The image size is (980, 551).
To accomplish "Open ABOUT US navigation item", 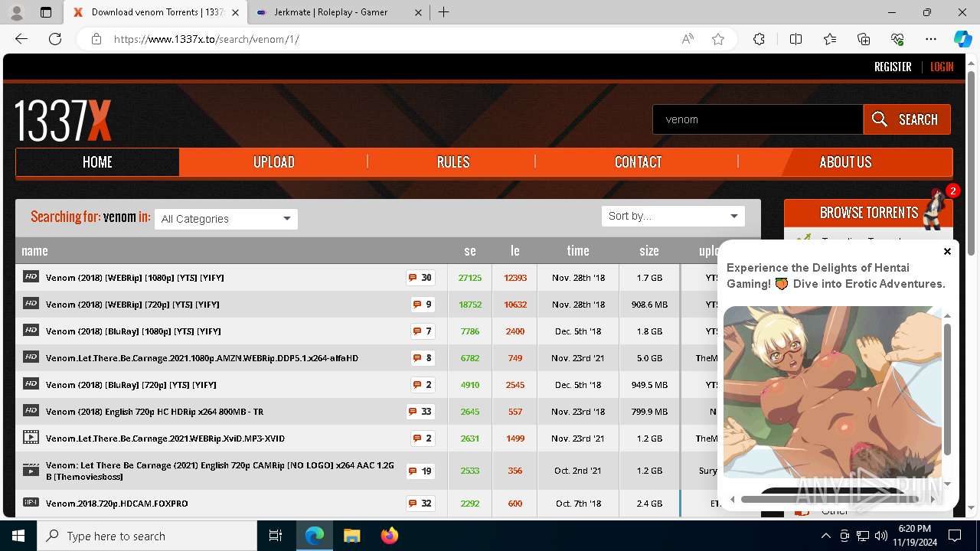I will [x=845, y=162].
